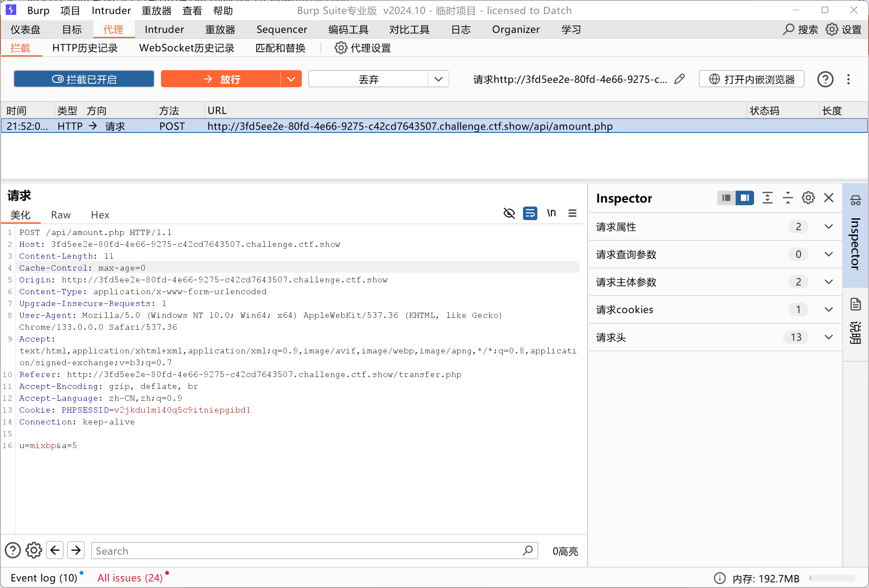Go to previous search match arrow

pos(55,550)
